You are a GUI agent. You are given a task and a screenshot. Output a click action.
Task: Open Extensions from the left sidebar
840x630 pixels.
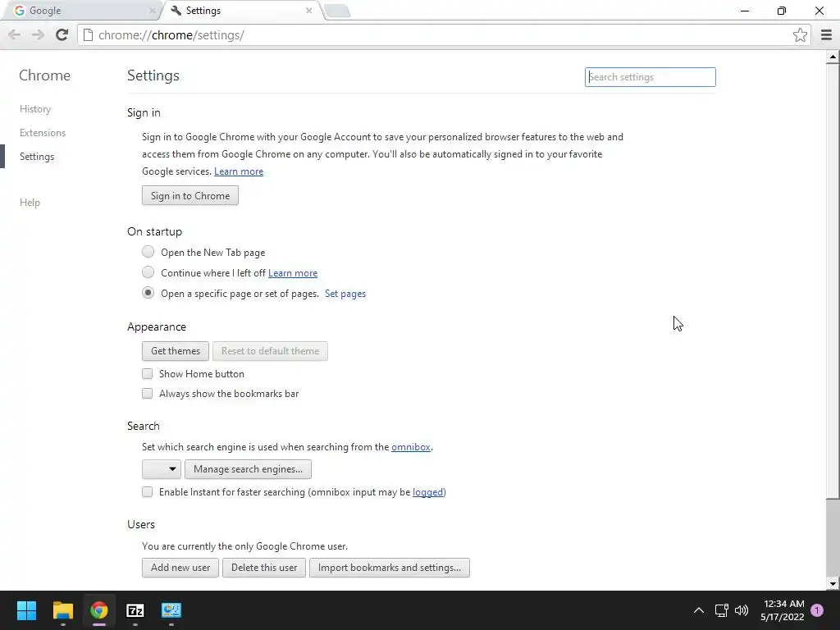click(43, 132)
